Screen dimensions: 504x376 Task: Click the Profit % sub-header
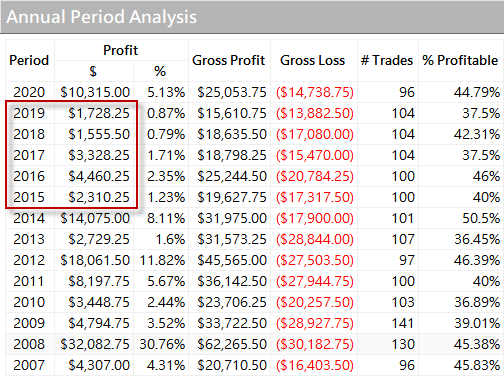[x=160, y=71]
